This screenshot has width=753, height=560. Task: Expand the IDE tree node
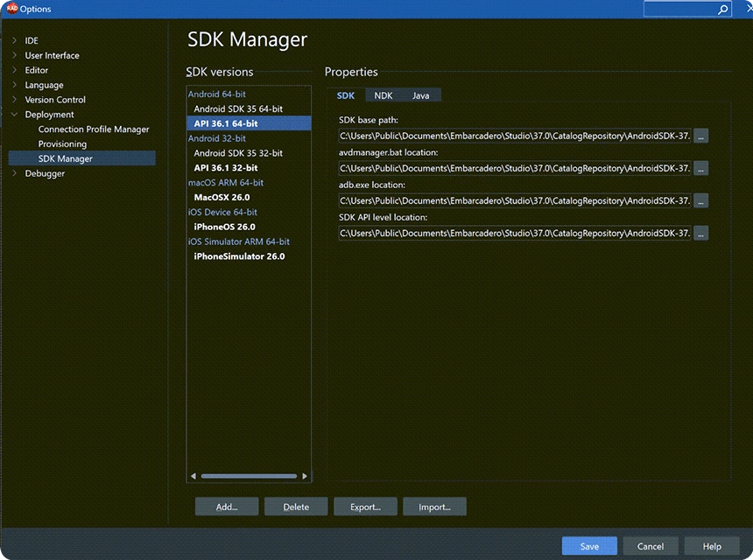tap(15, 41)
